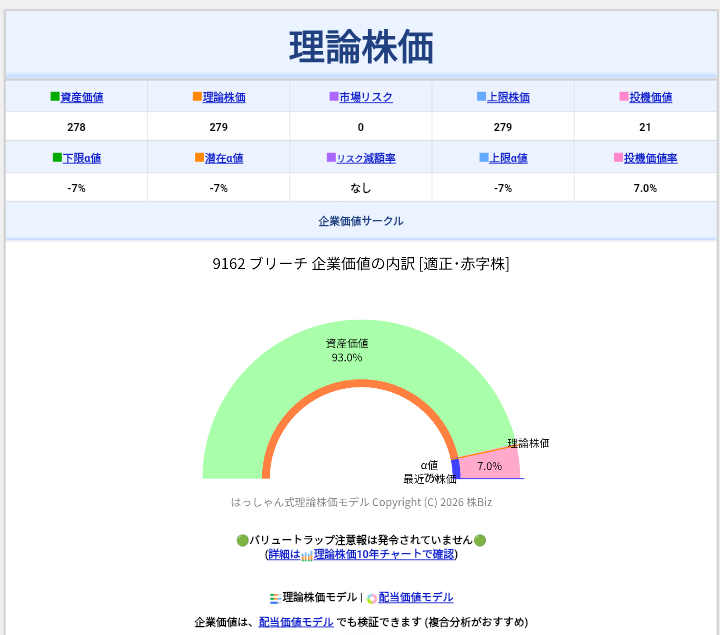Open the 資産価値 link
Image resolution: width=720 pixels, height=635 pixels.
[82, 97]
